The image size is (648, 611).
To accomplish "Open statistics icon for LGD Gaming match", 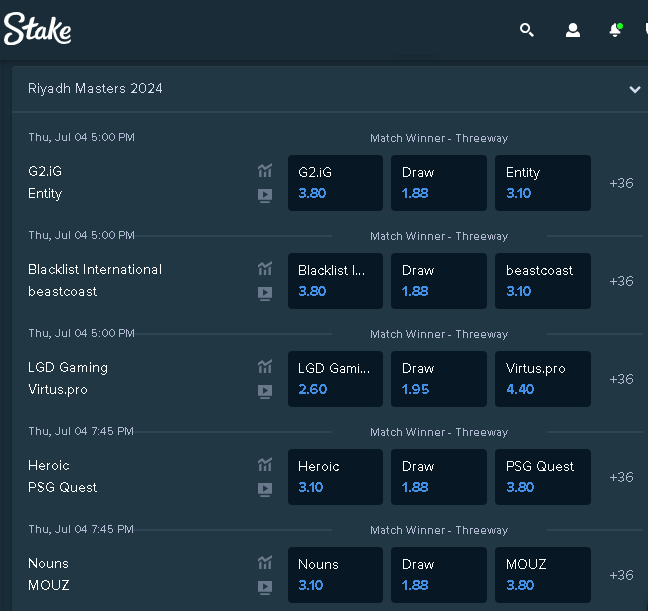I will [265, 366].
